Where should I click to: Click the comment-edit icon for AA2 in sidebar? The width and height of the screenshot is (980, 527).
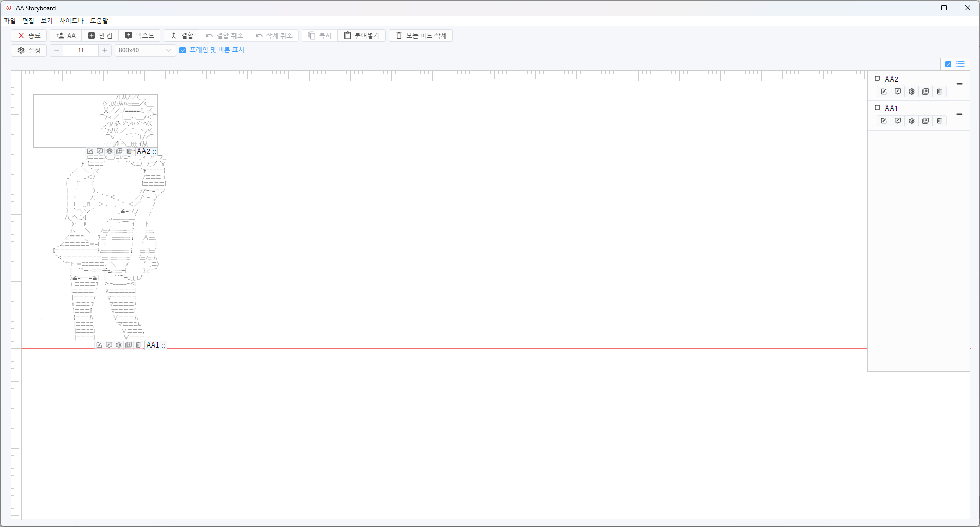click(898, 92)
